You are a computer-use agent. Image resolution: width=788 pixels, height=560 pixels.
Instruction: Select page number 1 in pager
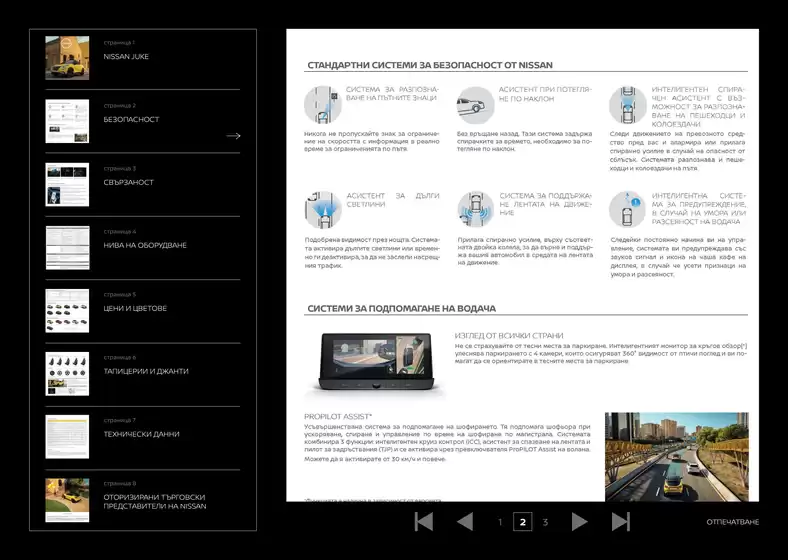(500, 522)
